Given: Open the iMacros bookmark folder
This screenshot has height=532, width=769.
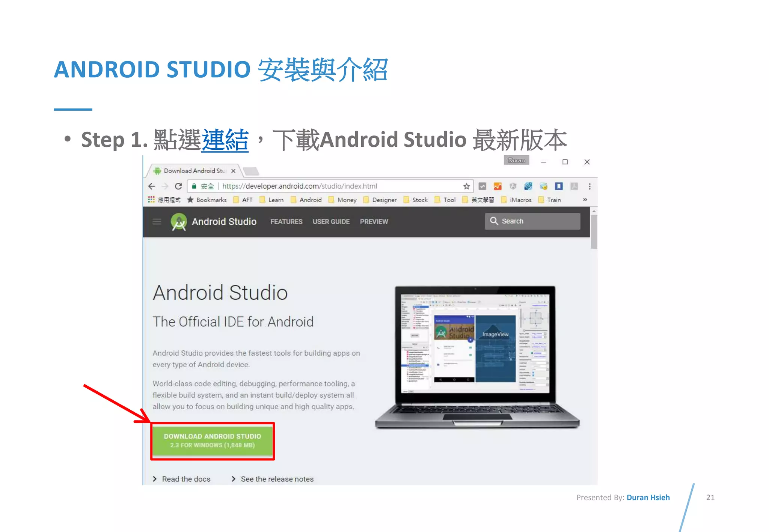Looking at the screenshot, I should [516, 200].
